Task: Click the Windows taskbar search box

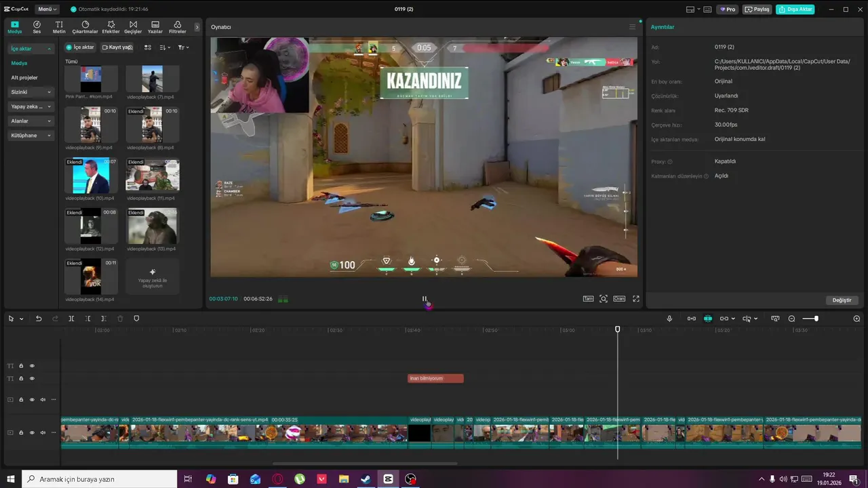Action: click(x=99, y=479)
